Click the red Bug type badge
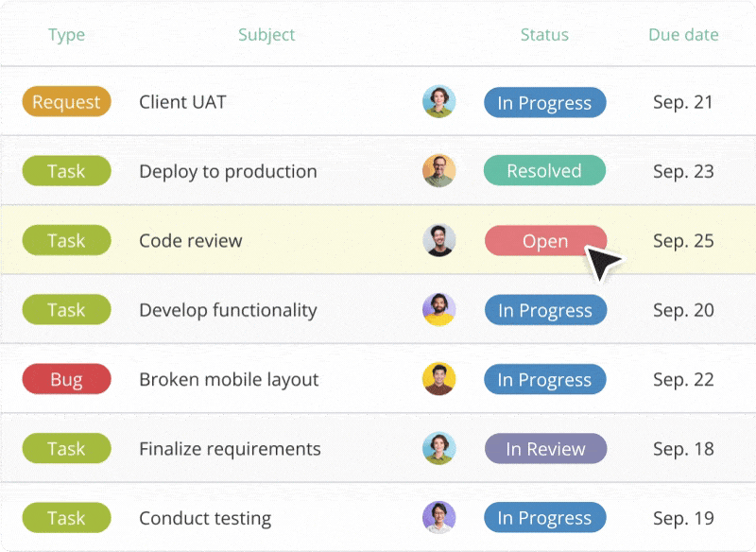The width and height of the screenshot is (756, 552). point(66,379)
